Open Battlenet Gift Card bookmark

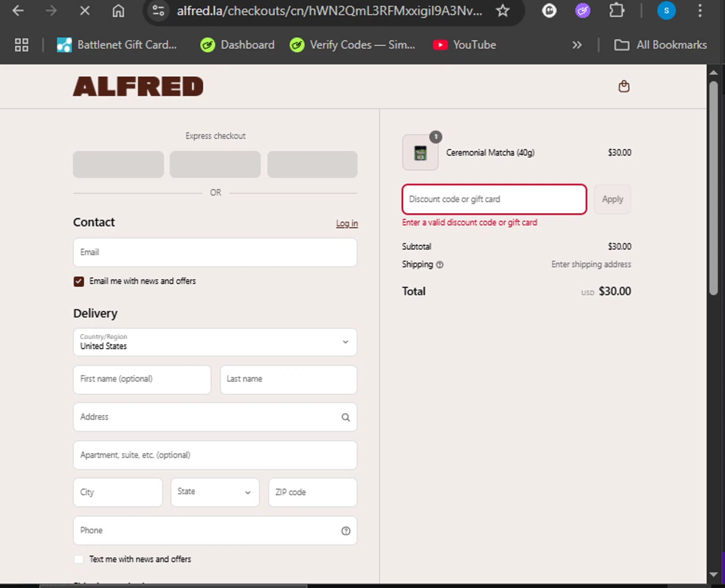tap(117, 45)
